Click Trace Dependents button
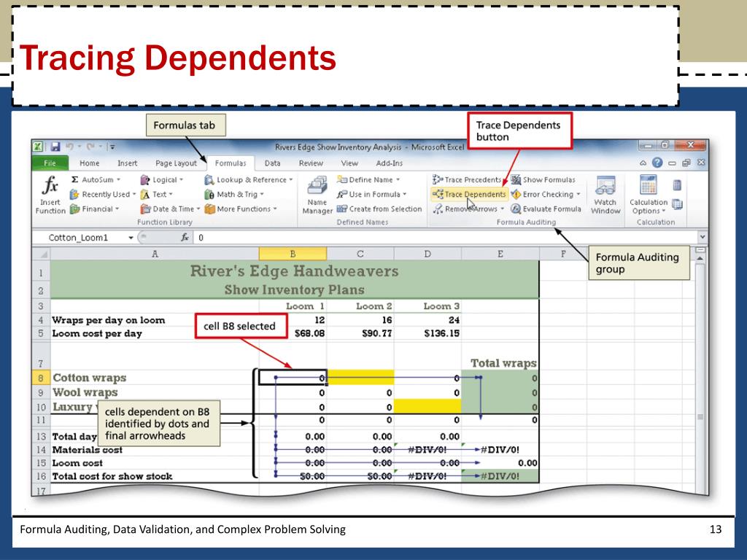This screenshot has height=560, width=747. coord(469,194)
